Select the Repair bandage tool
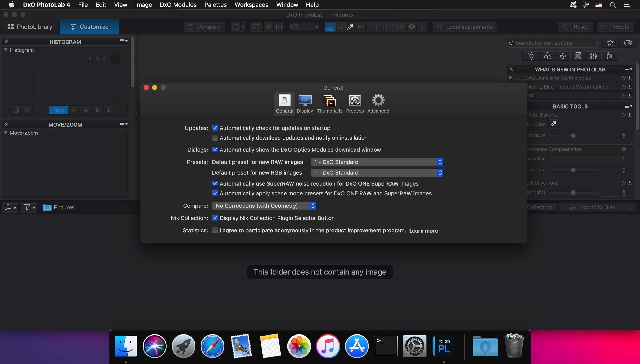The width and height of the screenshot is (640, 364). pyautogui.click(x=401, y=27)
